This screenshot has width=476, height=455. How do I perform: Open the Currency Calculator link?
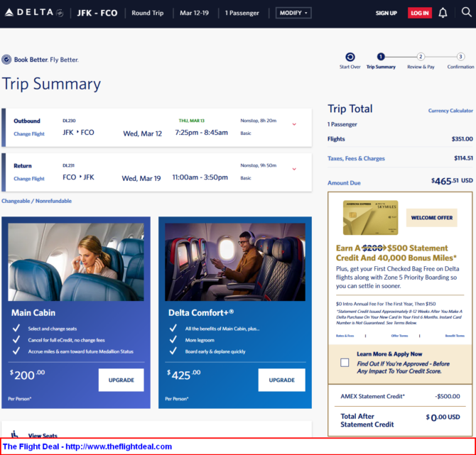[450, 111]
